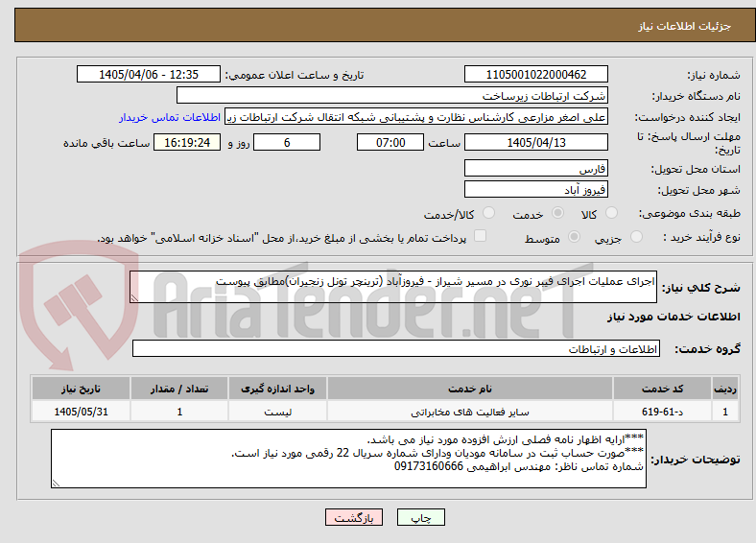Screen dimensions: 756x543
Task: Click service code cell د-61-619
Action: pyautogui.click(x=663, y=412)
